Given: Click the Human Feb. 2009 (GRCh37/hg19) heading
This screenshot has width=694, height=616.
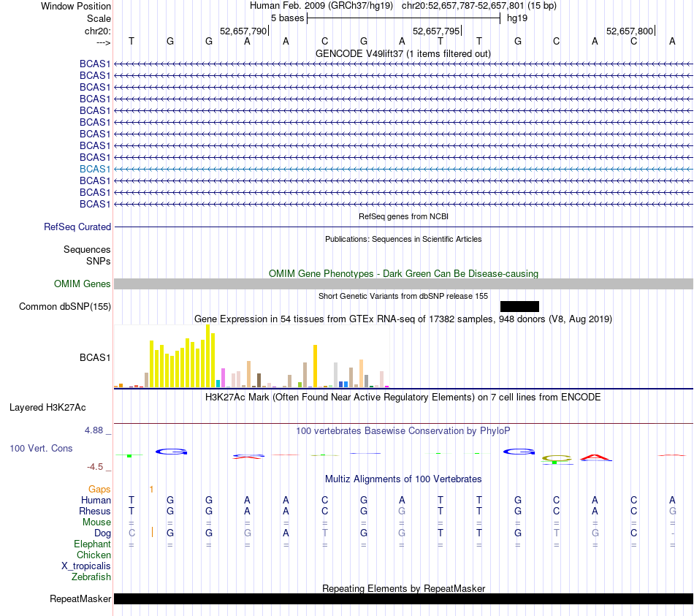Looking at the screenshot, I should tap(321, 6).
